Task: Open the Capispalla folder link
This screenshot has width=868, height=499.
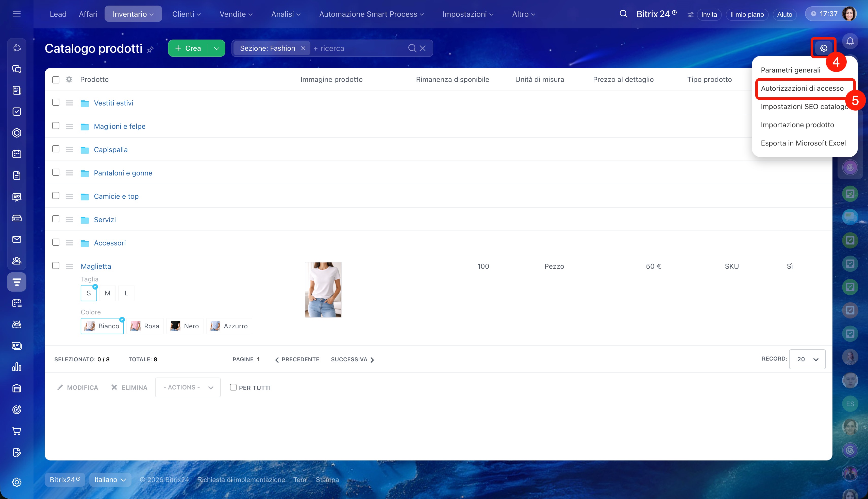Action: point(110,150)
